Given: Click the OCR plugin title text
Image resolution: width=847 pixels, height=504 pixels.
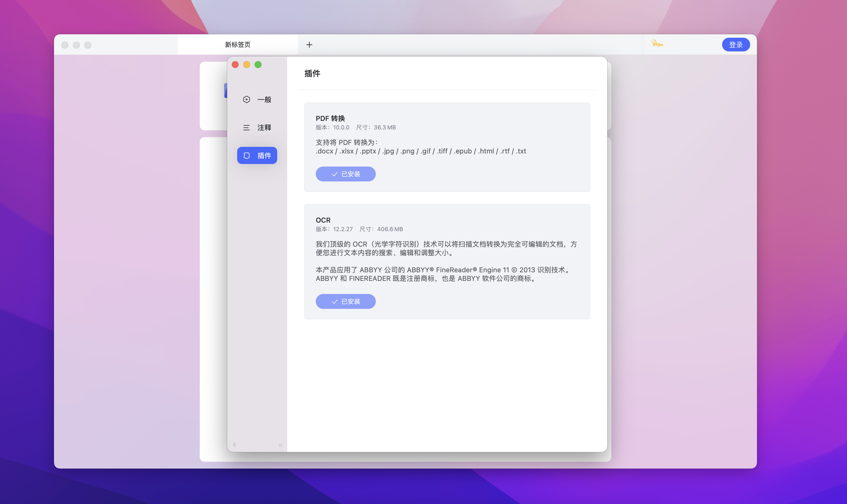Looking at the screenshot, I should 323,220.
